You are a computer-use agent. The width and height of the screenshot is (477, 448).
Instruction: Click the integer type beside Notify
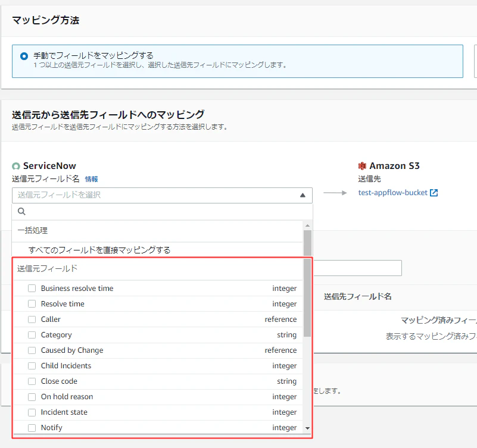pos(285,428)
